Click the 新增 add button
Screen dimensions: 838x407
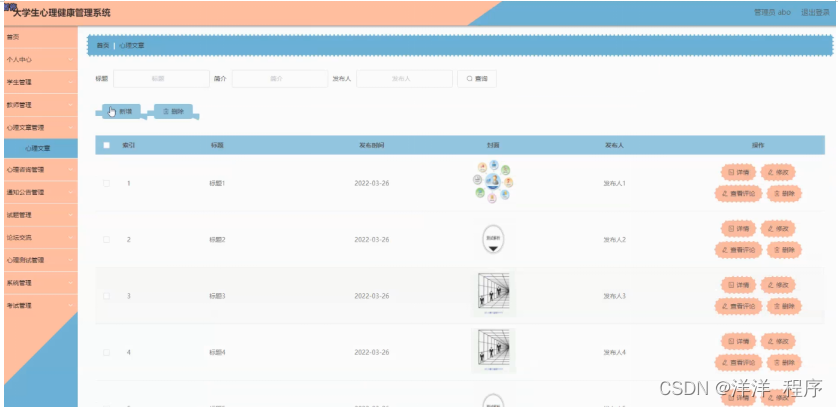121,111
